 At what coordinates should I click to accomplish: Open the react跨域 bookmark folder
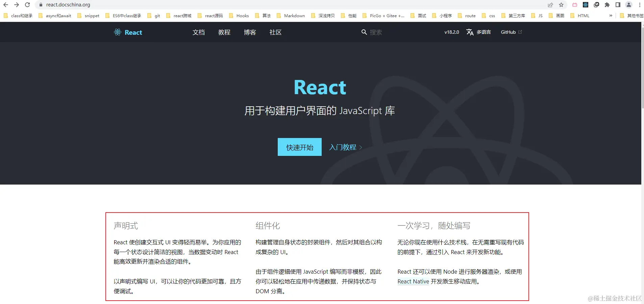coord(179,16)
